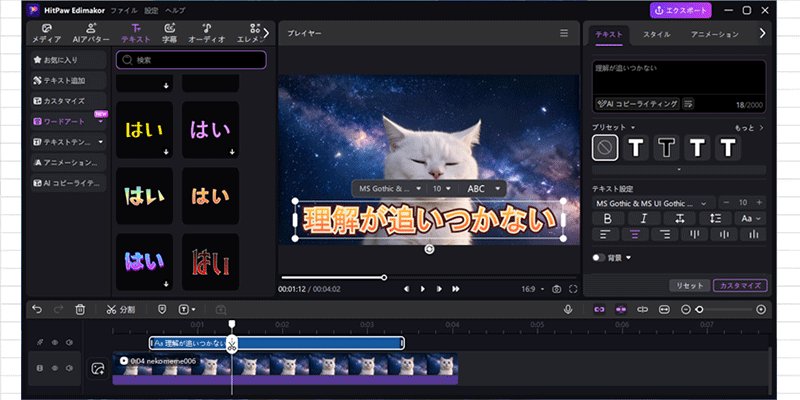The width and height of the screenshot is (800, 400).
Task: Click the player progress bar handle
Action: point(384,278)
